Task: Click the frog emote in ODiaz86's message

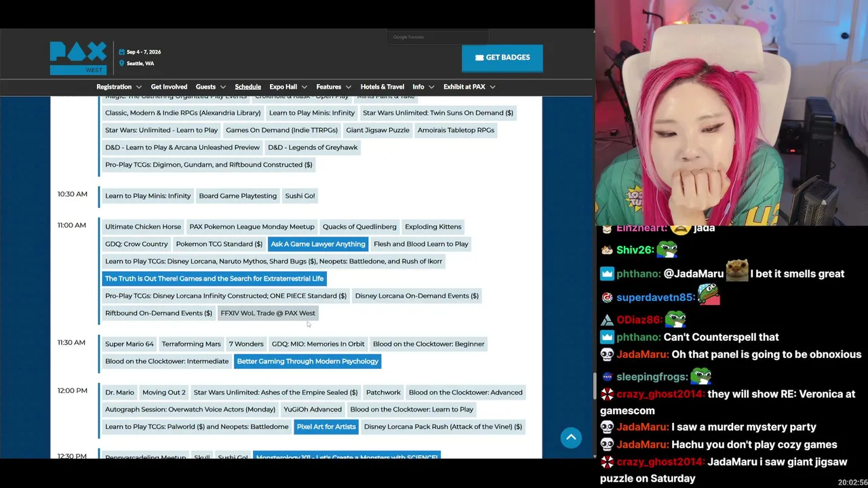Action: (675, 319)
